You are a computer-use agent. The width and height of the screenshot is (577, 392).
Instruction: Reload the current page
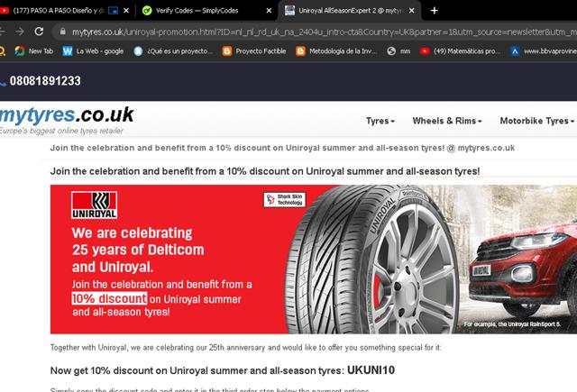click(39, 32)
